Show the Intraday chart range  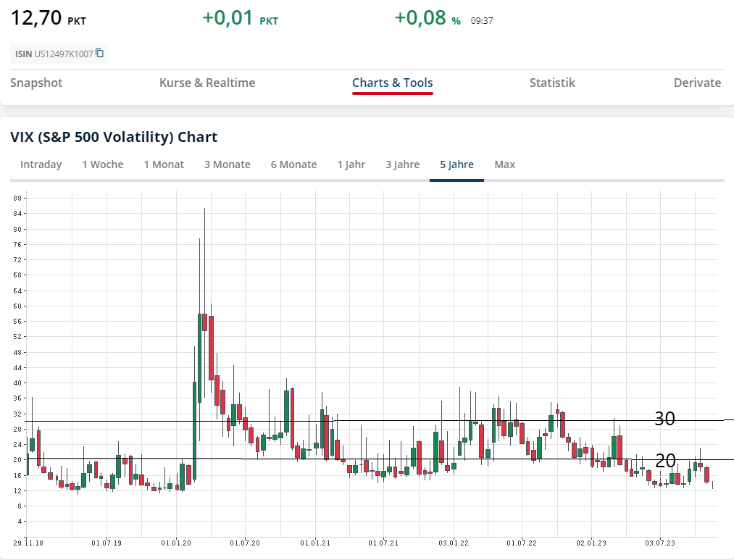click(x=41, y=164)
